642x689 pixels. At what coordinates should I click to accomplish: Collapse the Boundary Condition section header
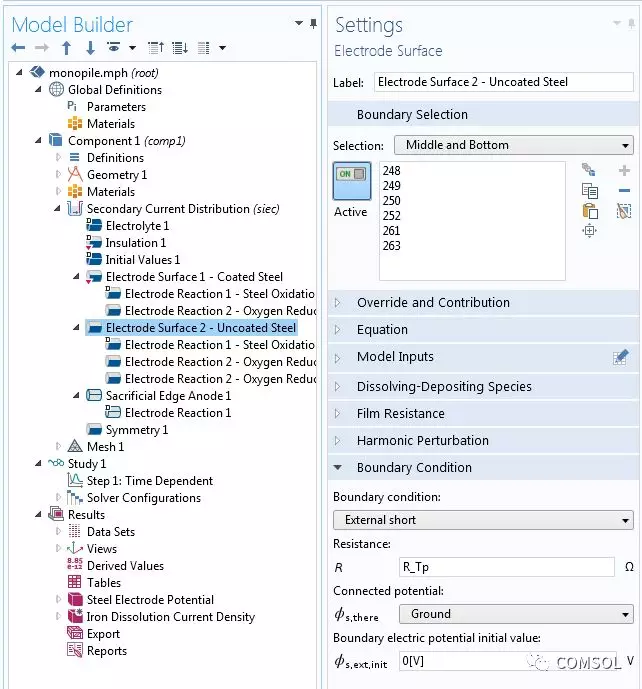(x=414, y=467)
